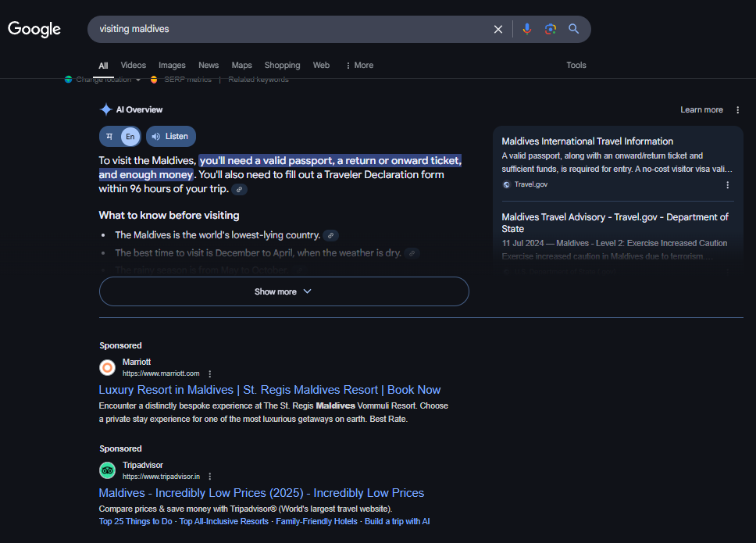This screenshot has width=756, height=543.
Task: Open the Luxury Resort in Maldives ad
Action: point(269,390)
